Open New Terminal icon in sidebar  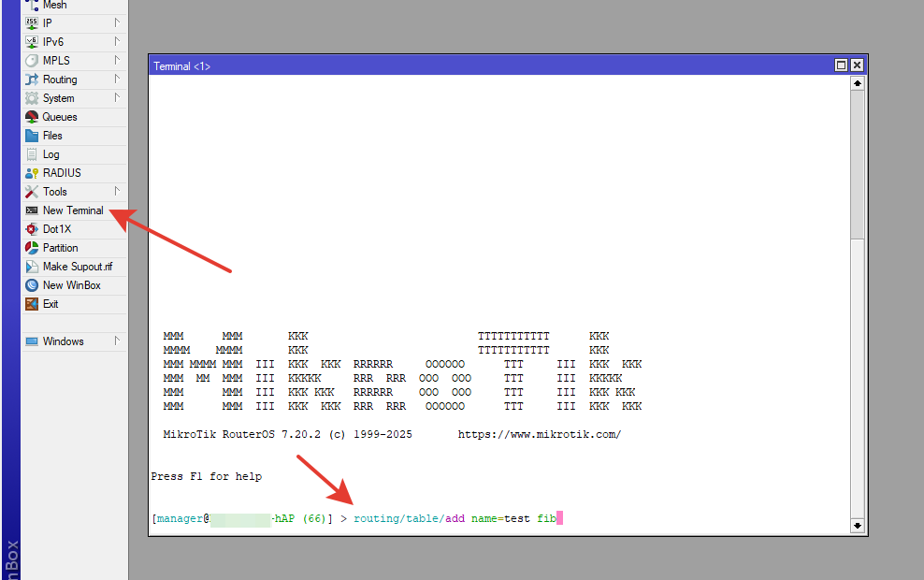tap(32, 210)
